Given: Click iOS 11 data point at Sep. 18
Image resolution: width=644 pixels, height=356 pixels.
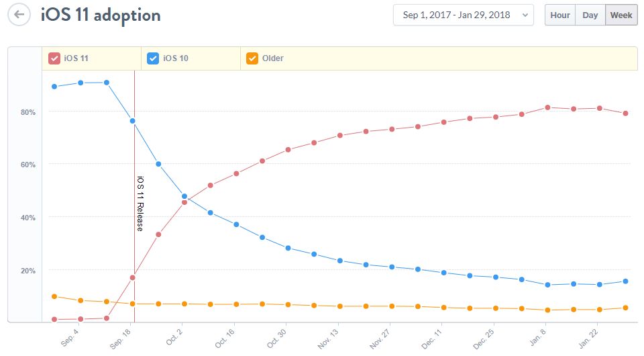Looking at the screenshot, I should [x=133, y=277].
